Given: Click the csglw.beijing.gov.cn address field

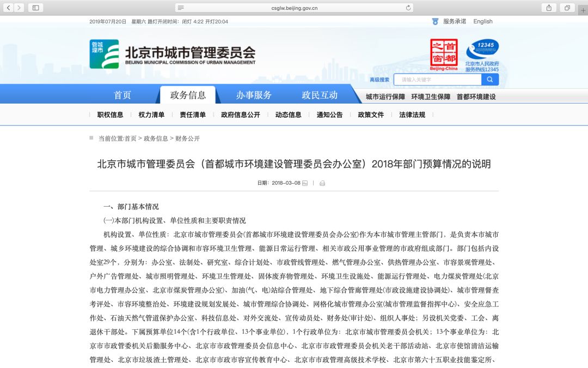Looking at the screenshot, I should [x=295, y=8].
